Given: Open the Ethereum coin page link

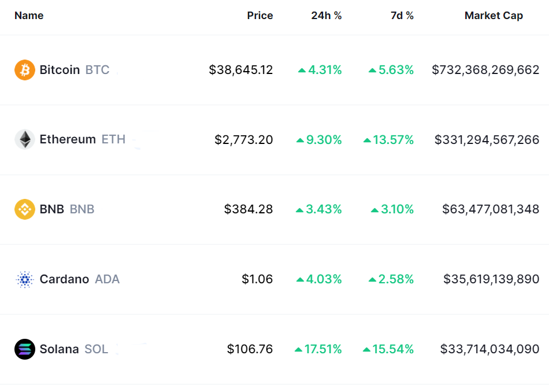Looking at the screenshot, I should point(68,139).
